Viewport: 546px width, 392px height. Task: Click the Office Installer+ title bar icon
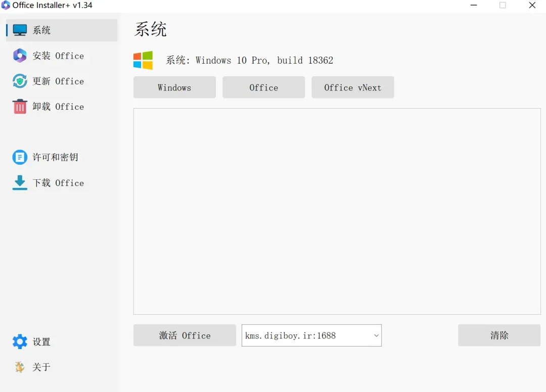tap(6, 5)
